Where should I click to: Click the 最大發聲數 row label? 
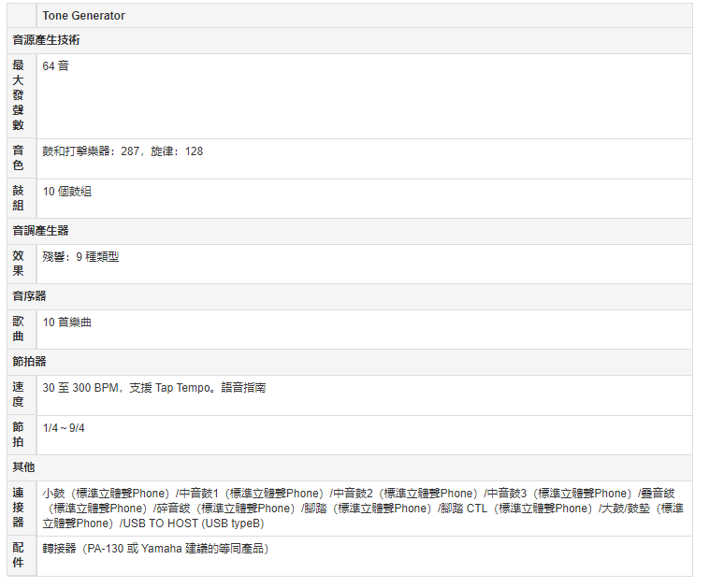pos(19,95)
